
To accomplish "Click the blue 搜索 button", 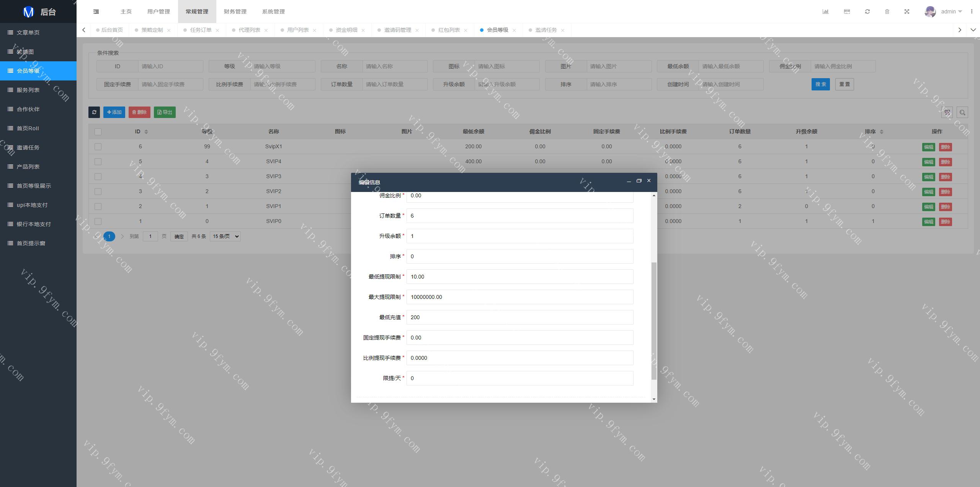I will click(x=820, y=84).
